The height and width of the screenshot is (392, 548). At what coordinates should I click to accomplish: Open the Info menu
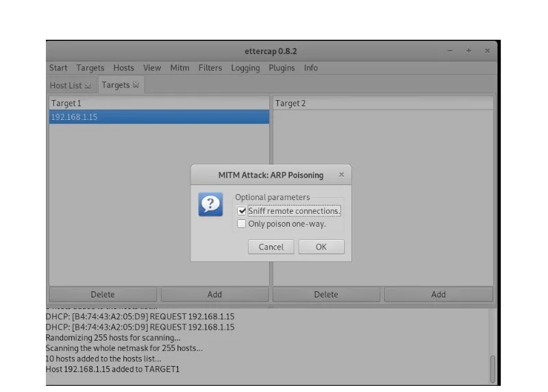pyautogui.click(x=311, y=68)
